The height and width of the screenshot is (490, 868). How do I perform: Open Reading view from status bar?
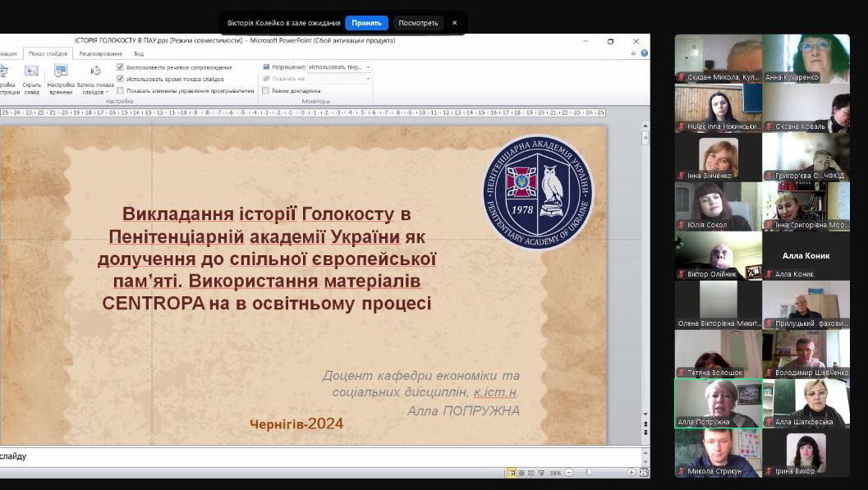pyautogui.click(x=531, y=473)
